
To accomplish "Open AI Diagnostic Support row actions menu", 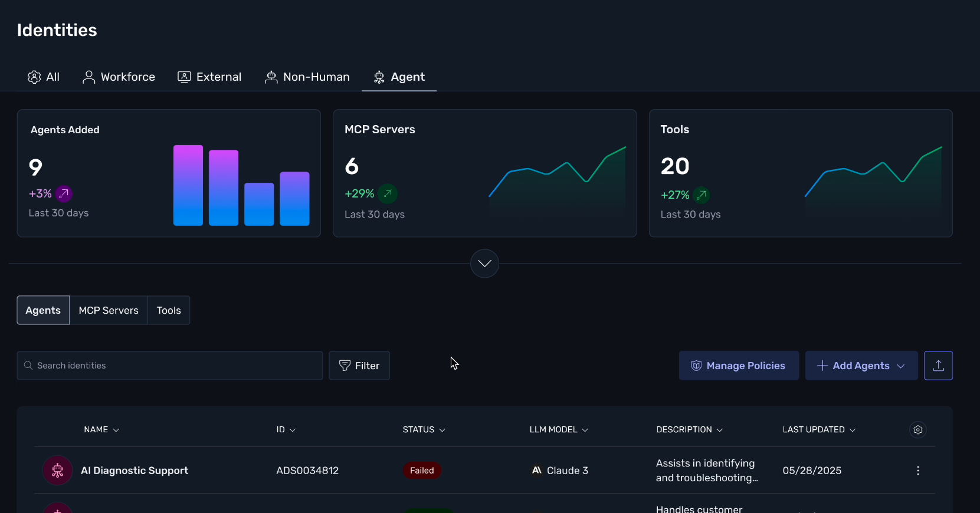I will [917, 471].
